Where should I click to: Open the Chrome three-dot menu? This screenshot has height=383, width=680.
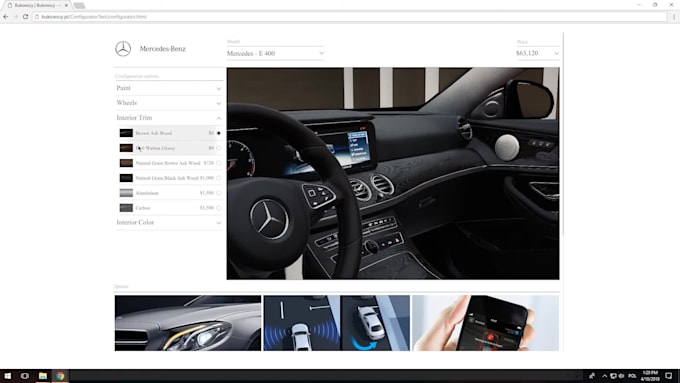point(674,16)
